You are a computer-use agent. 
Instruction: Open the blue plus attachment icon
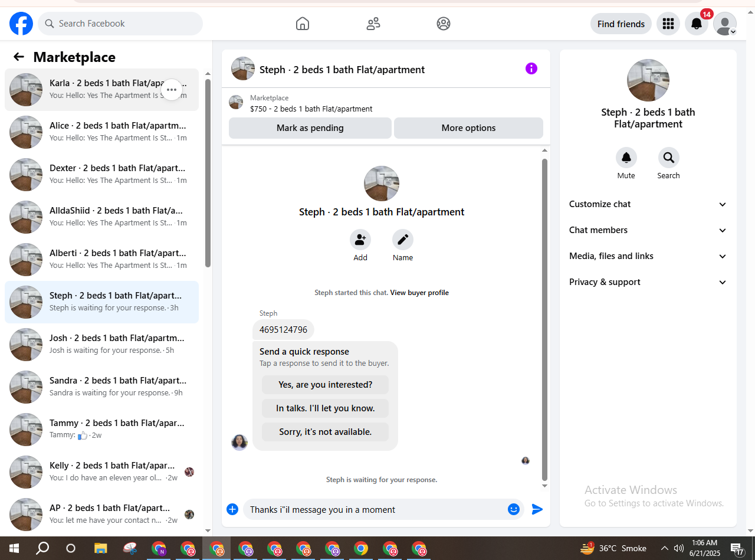[232, 509]
